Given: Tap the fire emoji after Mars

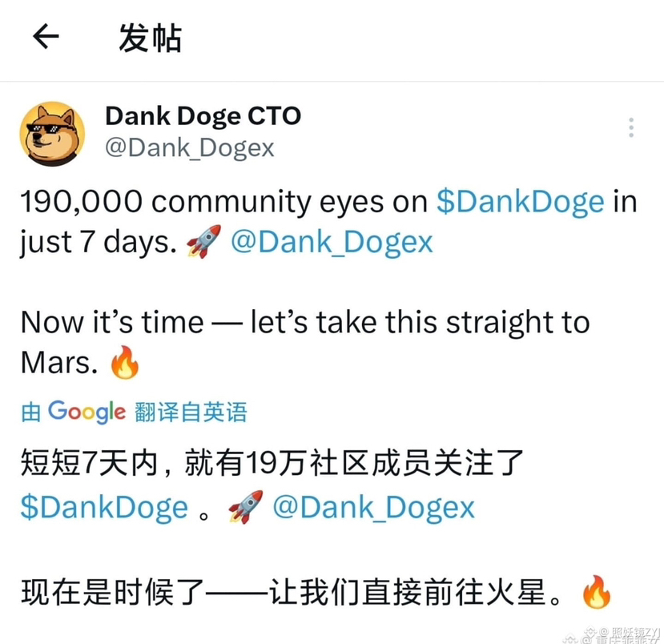Looking at the screenshot, I should (x=124, y=362).
